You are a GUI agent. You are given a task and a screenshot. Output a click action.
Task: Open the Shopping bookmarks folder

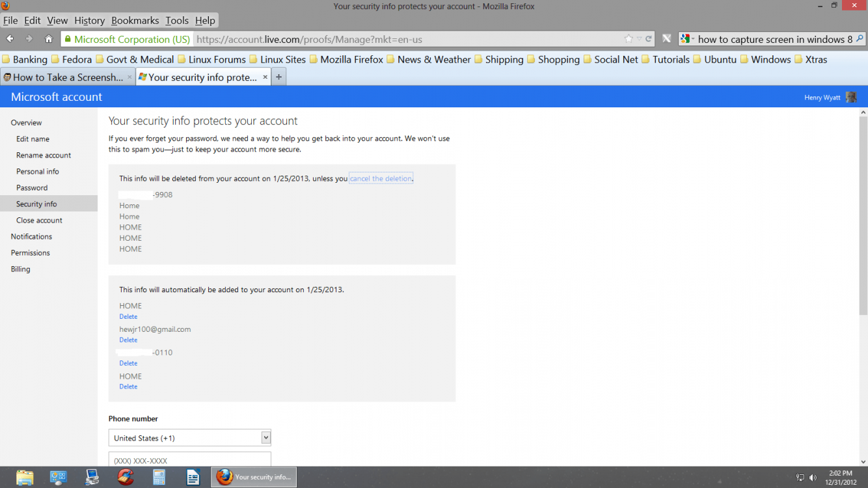[x=553, y=59]
